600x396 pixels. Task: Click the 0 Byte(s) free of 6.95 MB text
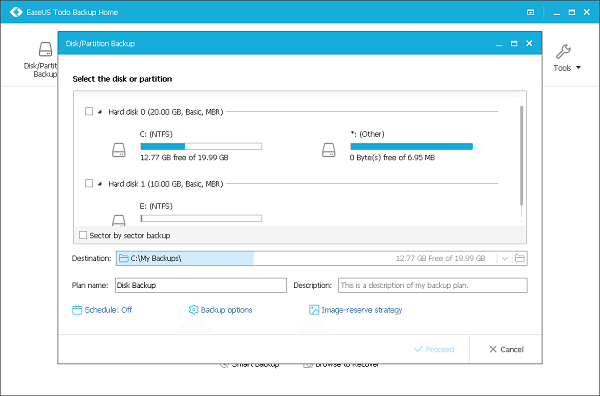392,157
